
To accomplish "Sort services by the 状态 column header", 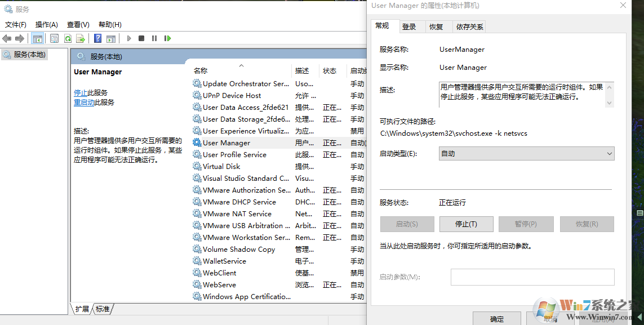I will click(x=332, y=70).
